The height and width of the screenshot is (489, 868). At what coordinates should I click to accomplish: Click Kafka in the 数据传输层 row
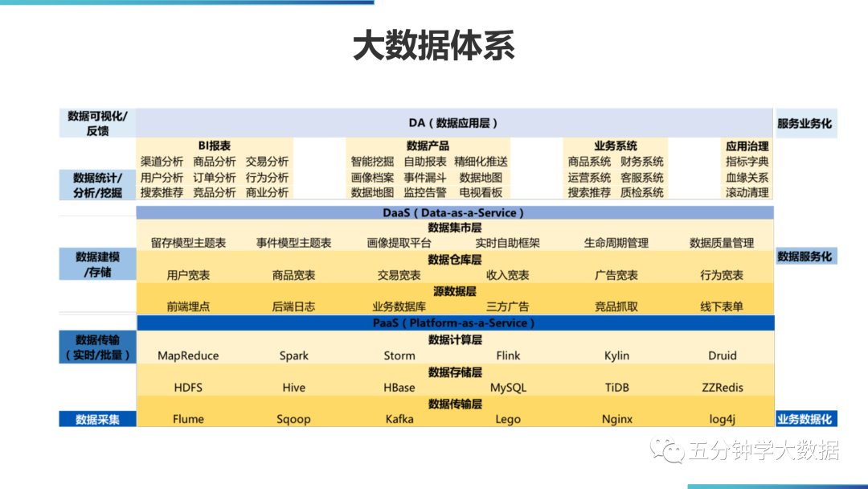point(399,419)
